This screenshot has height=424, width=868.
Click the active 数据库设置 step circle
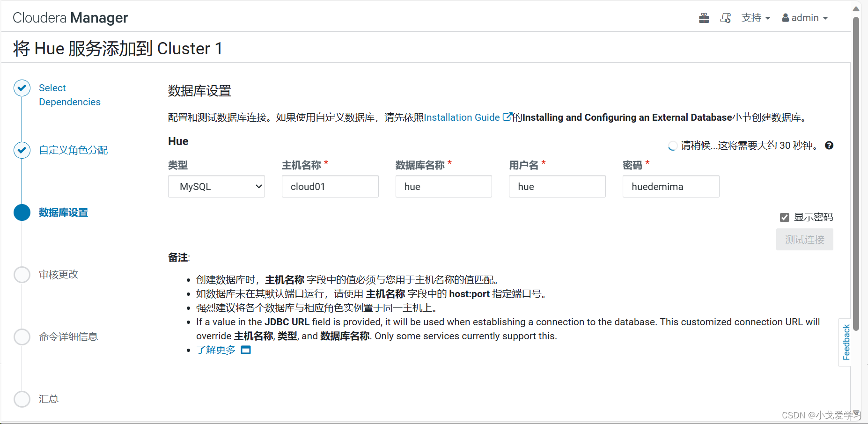pos(22,212)
